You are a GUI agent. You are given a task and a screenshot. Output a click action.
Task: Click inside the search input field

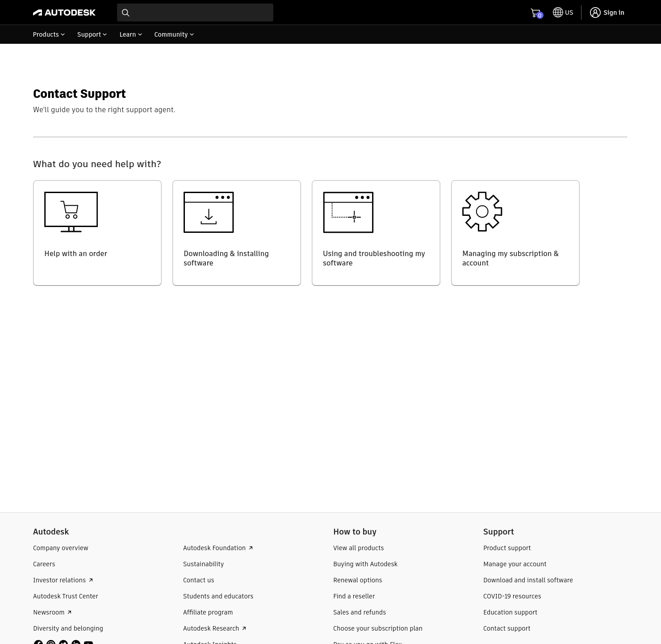coord(195,13)
